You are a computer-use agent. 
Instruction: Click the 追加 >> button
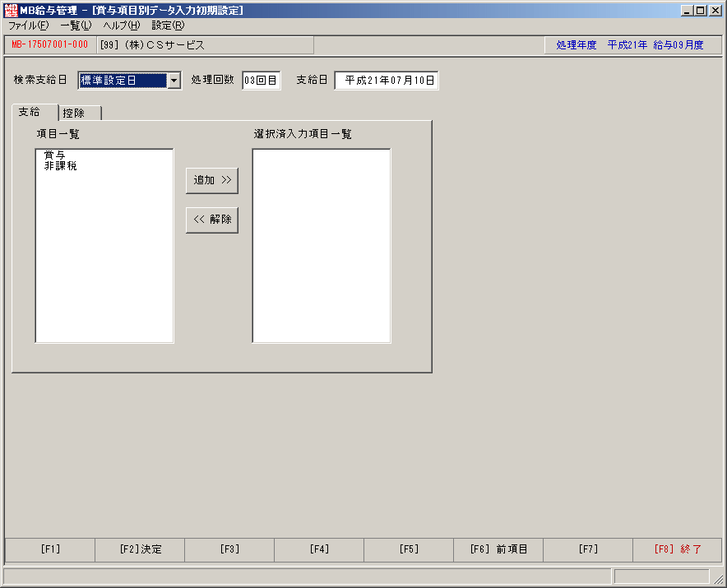tap(212, 180)
